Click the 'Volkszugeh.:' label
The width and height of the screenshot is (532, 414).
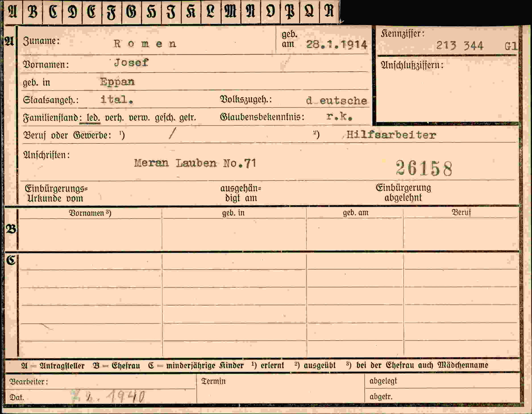[245, 99]
